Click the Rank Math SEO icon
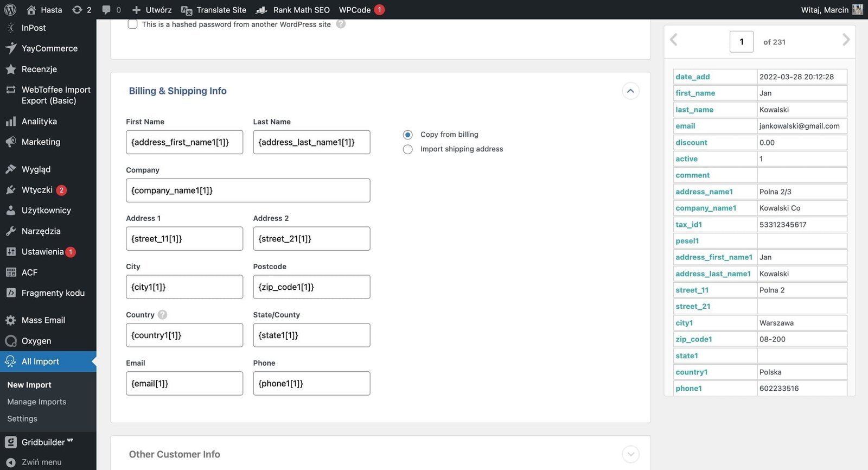The width and height of the screenshot is (868, 470). point(261,10)
